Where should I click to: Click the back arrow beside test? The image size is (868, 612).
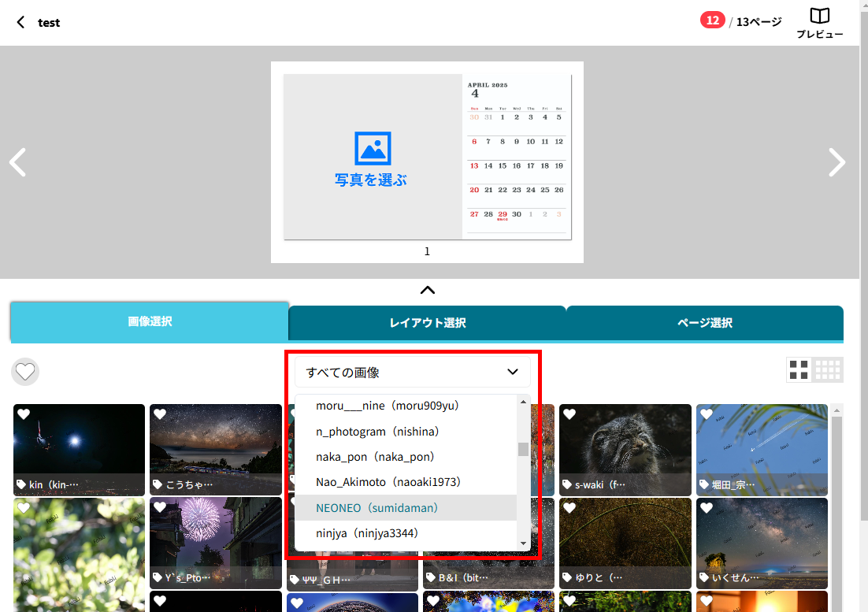pyautogui.click(x=20, y=22)
